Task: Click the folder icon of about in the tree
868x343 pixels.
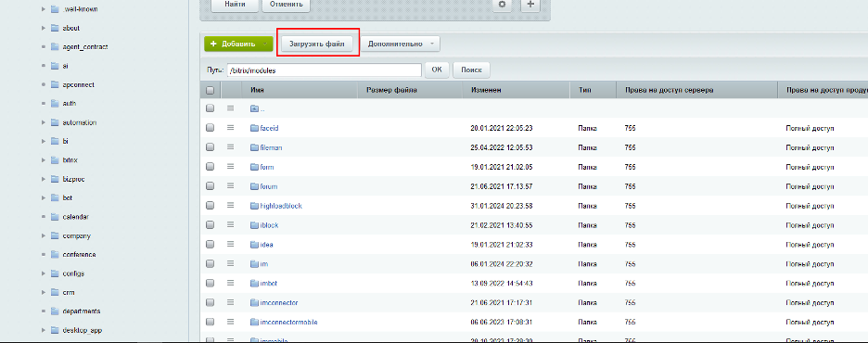Action: coord(54,28)
